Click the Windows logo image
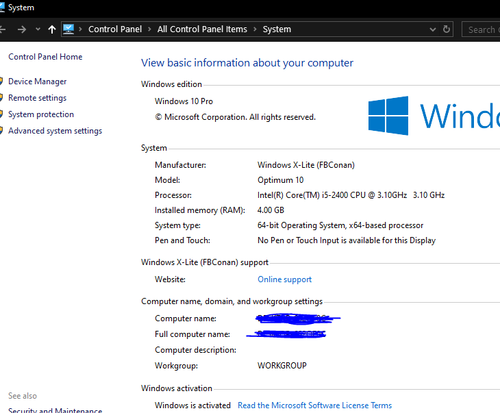The width and height of the screenshot is (500, 413). pyautogui.click(x=388, y=116)
